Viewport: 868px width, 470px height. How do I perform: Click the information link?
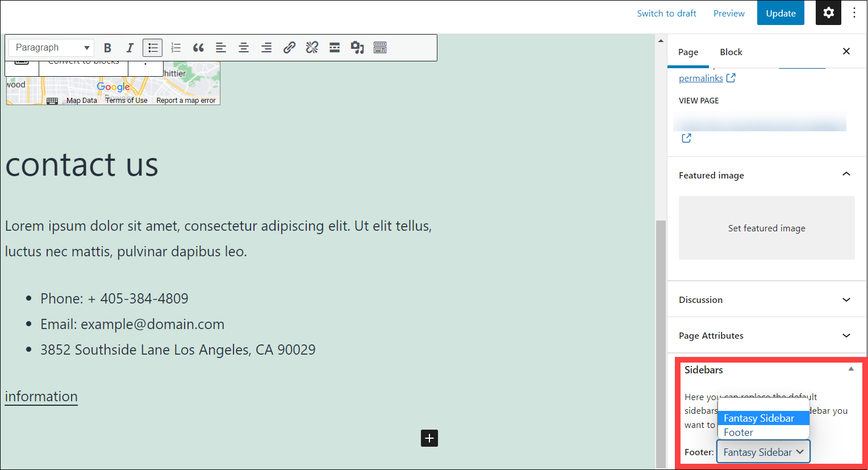coord(41,397)
